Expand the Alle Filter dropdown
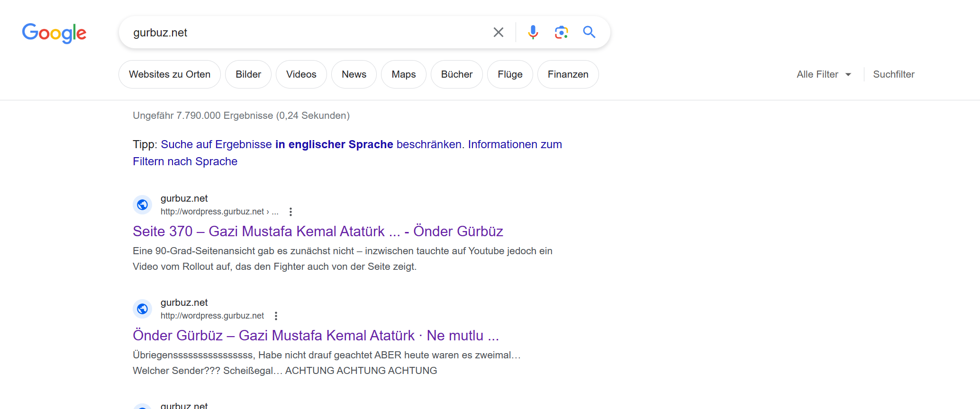 824,74
